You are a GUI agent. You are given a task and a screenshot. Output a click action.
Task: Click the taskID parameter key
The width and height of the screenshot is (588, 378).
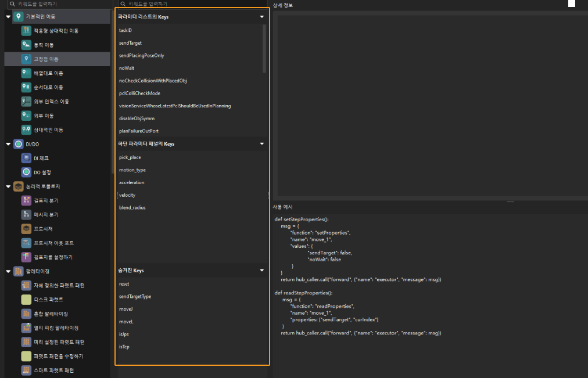pyautogui.click(x=126, y=30)
